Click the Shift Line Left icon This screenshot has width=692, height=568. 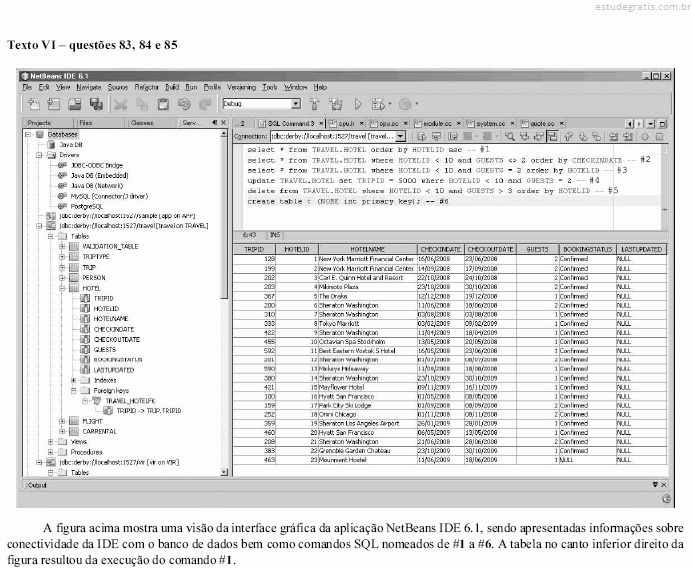(x=613, y=137)
